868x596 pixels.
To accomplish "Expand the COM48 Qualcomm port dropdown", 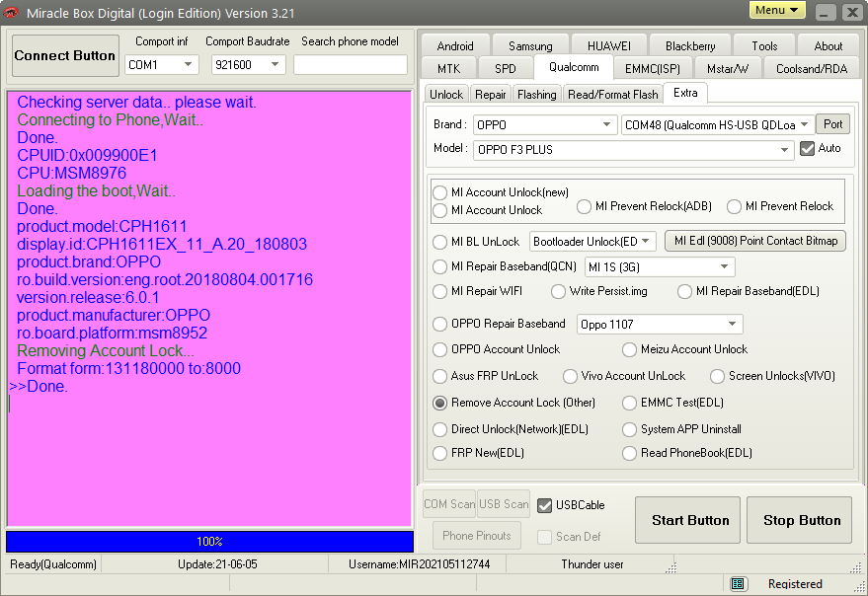I will pos(718,125).
